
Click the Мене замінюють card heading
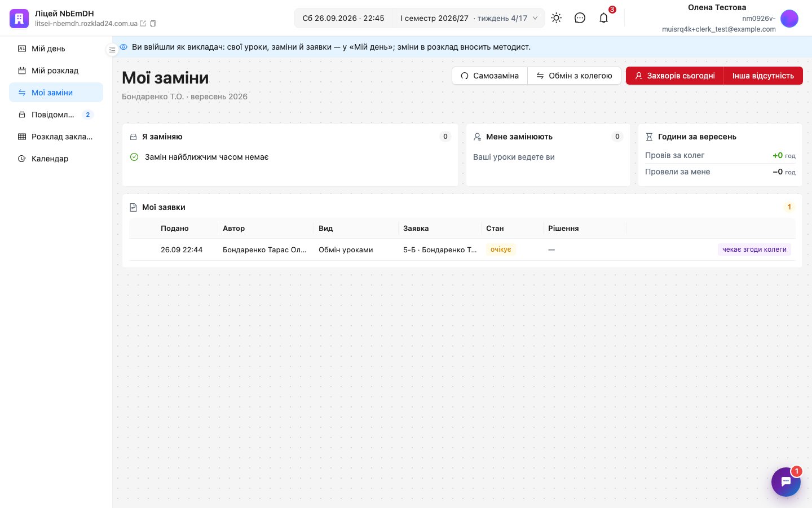(x=519, y=137)
